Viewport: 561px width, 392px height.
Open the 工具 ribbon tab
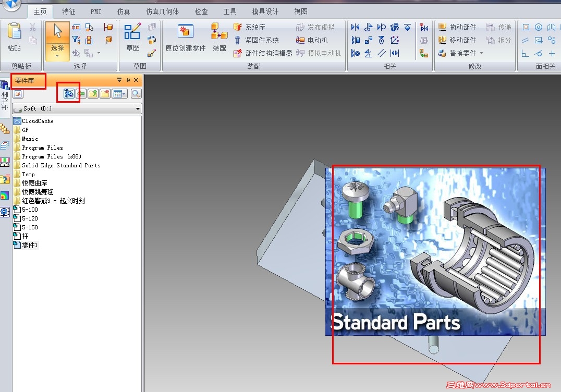[x=230, y=12]
